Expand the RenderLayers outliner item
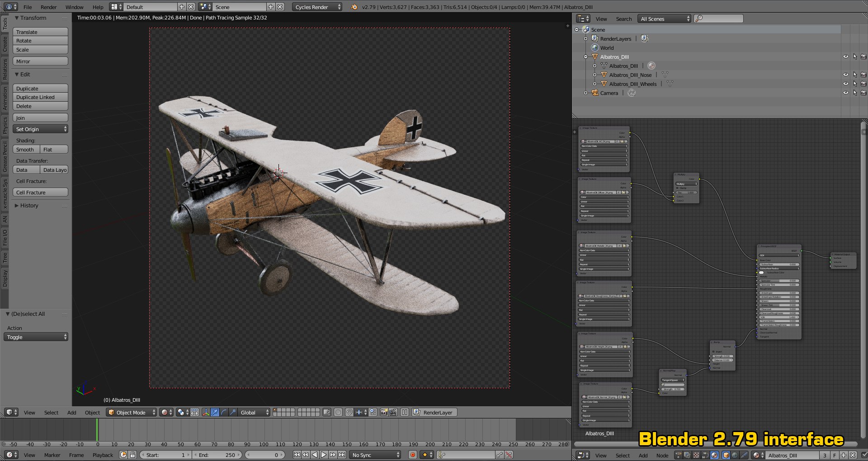The image size is (868, 461). point(586,38)
